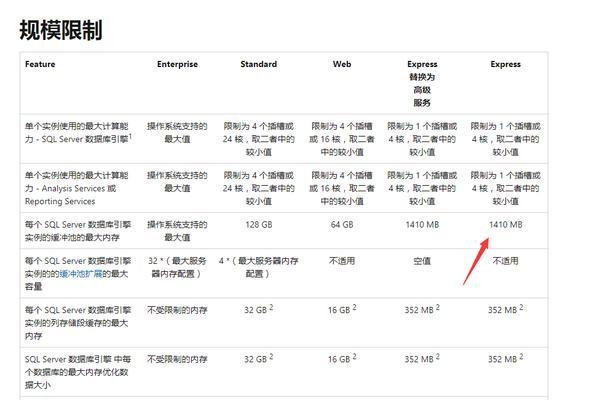Click Enterprise 操作系统支持的最大值 in the SQL Server 数据库引擎 计算能力 row

click(x=177, y=133)
